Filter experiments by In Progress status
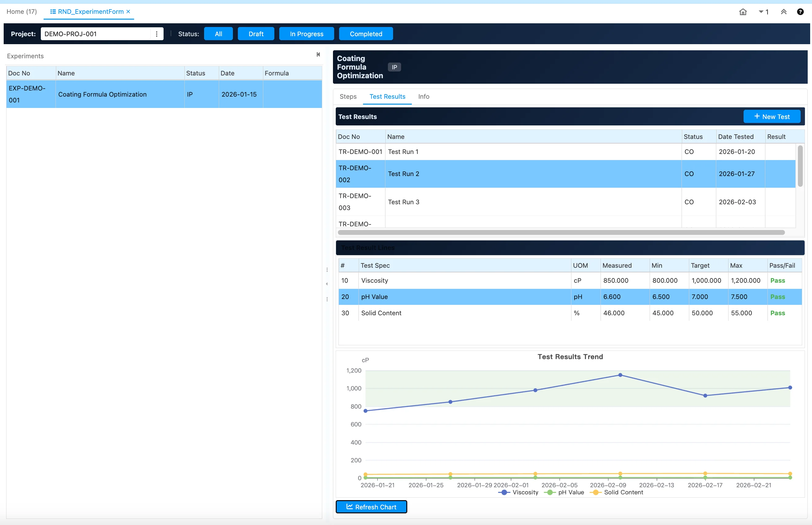 (x=306, y=34)
